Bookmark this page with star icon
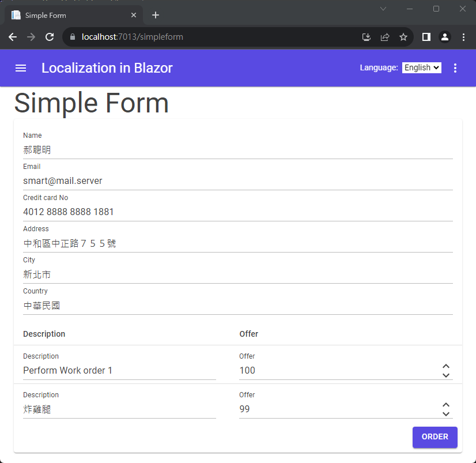The image size is (476, 463). pos(403,37)
